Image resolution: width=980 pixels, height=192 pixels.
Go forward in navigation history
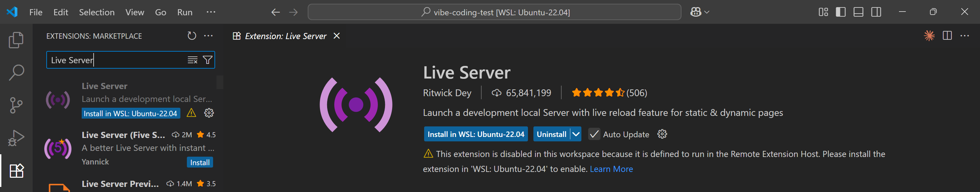[293, 12]
